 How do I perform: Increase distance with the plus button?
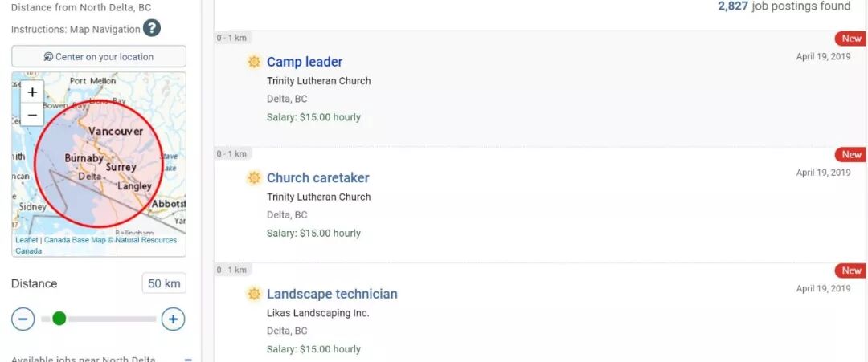pos(173,319)
